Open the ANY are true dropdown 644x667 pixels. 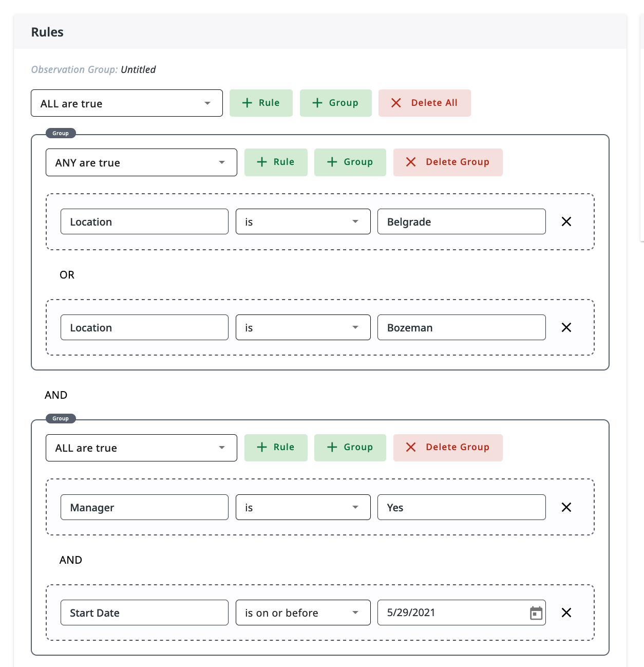141,162
